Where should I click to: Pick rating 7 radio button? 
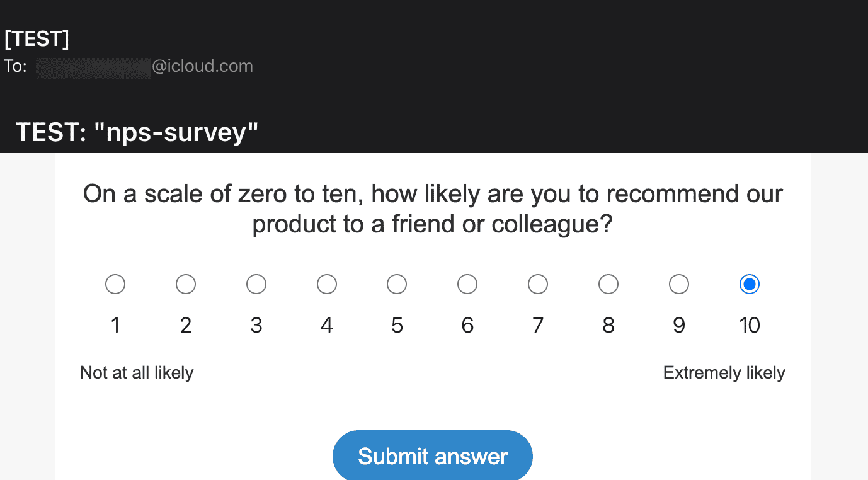[538, 284]
